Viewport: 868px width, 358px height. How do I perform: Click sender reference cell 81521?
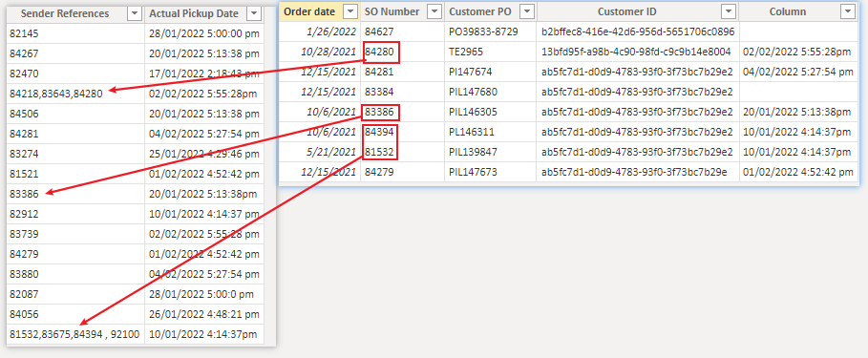75,174
